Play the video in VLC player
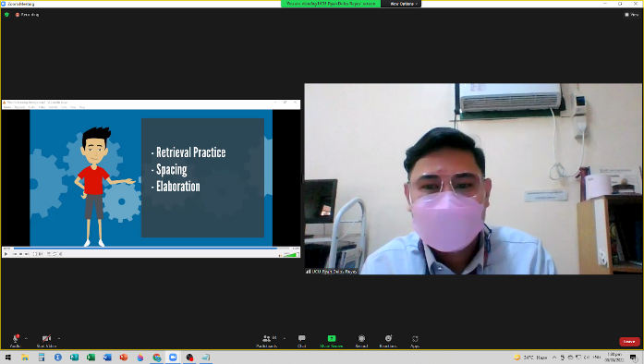Image resolution: width=644 pixels, height=364 pixels. coord(6,254)
